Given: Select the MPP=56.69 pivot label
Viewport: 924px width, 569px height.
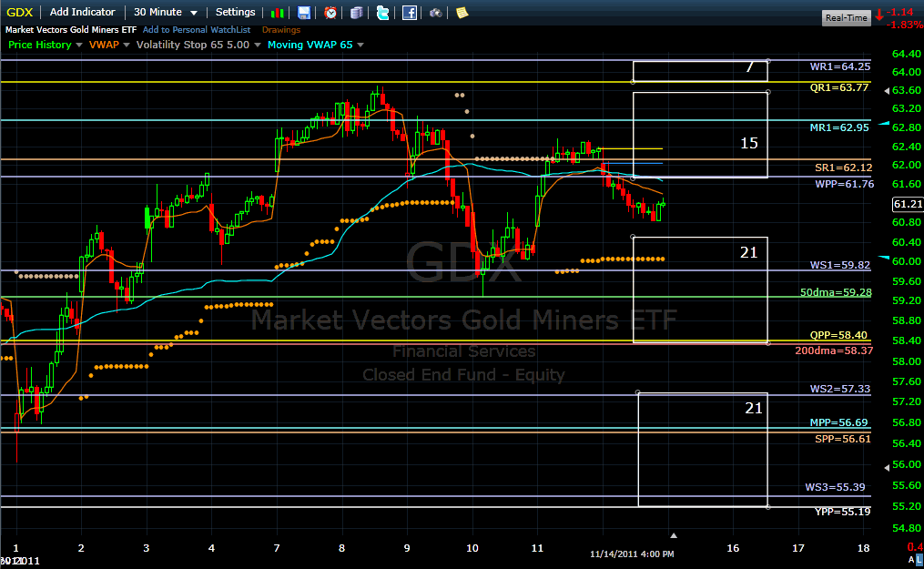Looking at the screenshot, I should coord(838,422).
